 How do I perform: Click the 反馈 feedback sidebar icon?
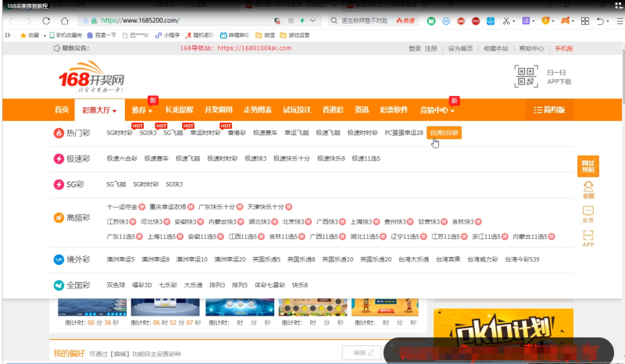pos(588,214)
